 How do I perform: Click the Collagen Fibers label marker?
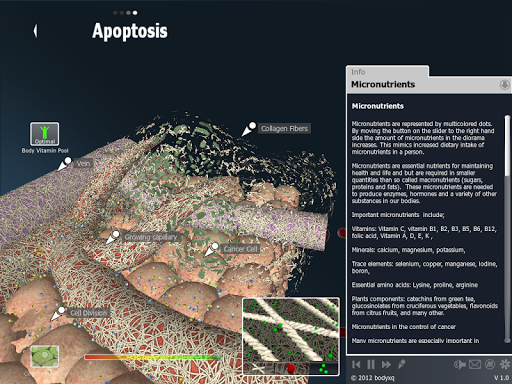[x=284, y=129]
